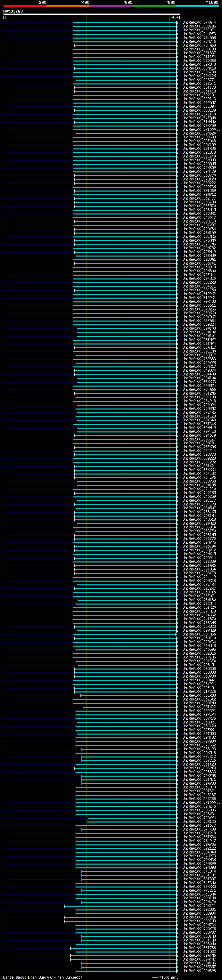Click the purple identity scale segment
Viewport: 222px width, 980px height.
pyautogui.click(x=111, y=6)
